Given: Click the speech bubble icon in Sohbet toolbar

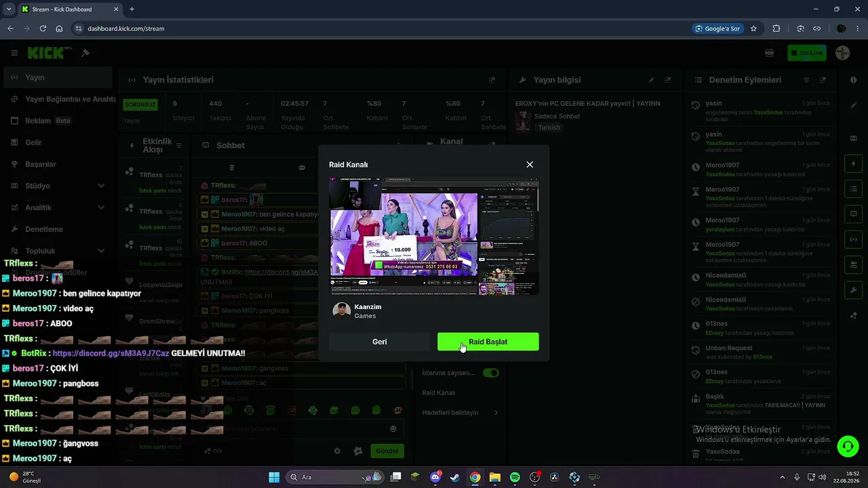Looking at the screenshot, I should (x=302, y=167).
